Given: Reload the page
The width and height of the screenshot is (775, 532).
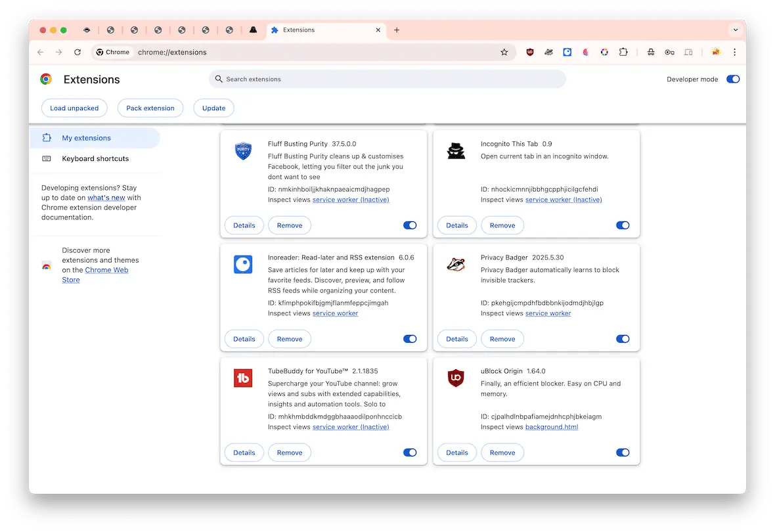Looking at the screenshot, I should tap(77, 52).
